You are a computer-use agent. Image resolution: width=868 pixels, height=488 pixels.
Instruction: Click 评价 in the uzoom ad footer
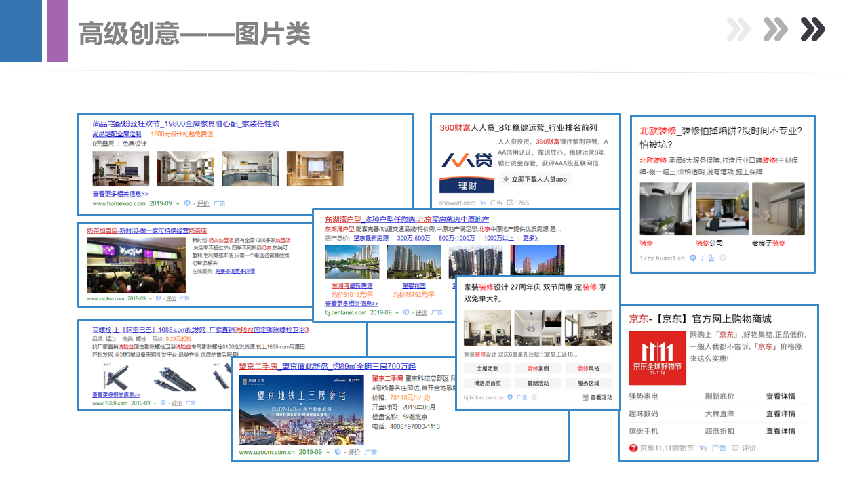coord(354,452)
